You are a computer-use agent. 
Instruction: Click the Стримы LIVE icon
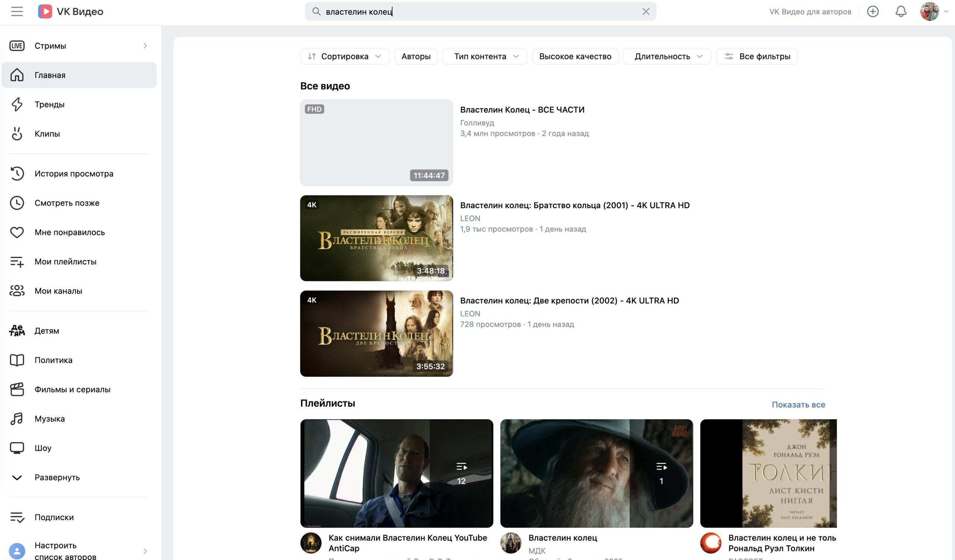pyautogui.click(x=17, y=46)
